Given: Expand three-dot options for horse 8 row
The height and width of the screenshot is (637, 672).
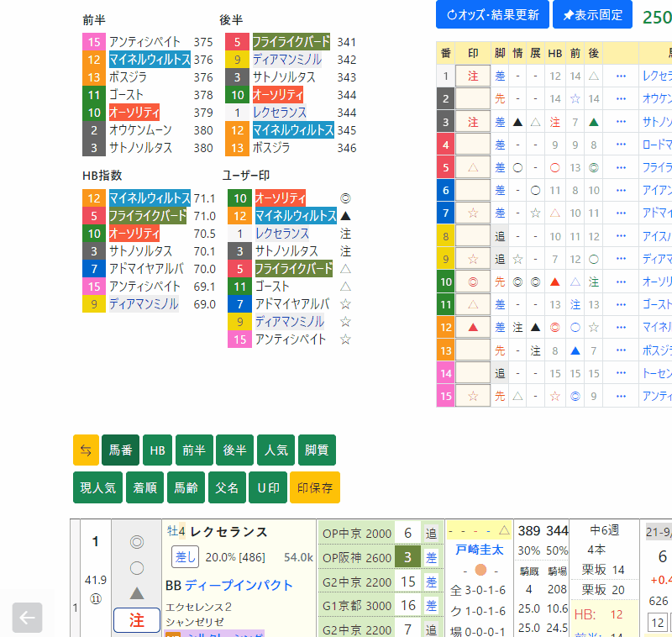Looking at the screenshot, I should 621,236.
